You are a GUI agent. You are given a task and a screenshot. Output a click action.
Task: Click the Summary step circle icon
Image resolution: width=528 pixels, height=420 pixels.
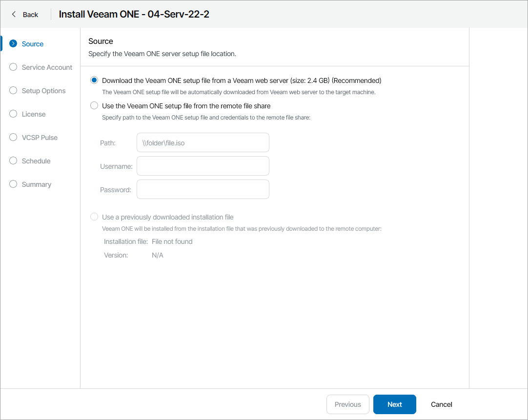click(14, 184)
